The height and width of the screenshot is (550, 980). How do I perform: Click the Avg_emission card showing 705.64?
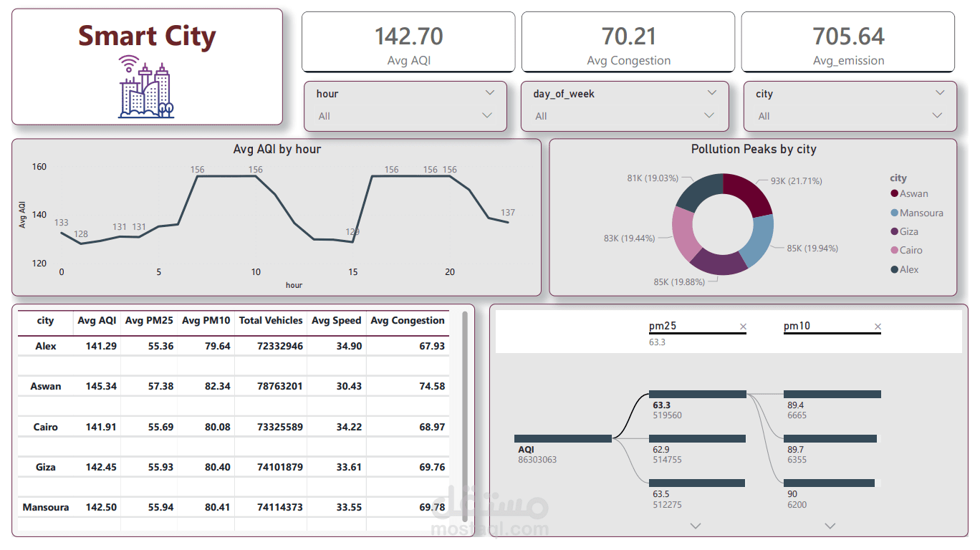pos(848,42)
